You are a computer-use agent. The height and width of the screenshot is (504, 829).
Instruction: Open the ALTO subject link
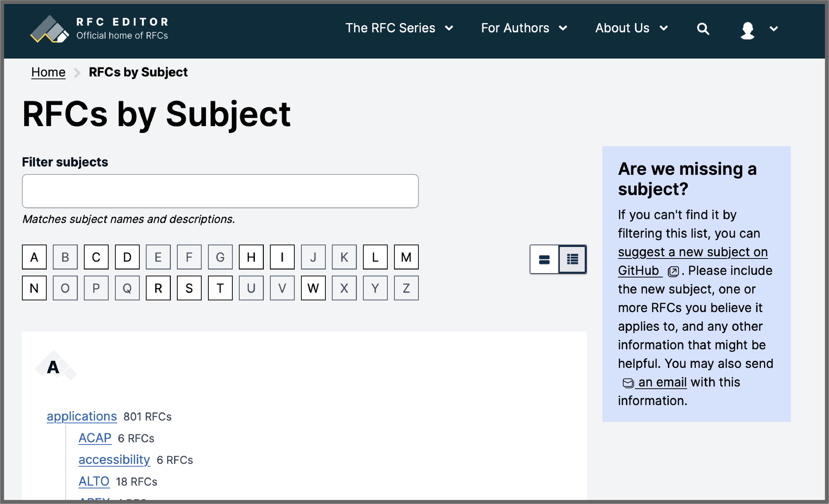pyautogui.click(x=94, y=481)
